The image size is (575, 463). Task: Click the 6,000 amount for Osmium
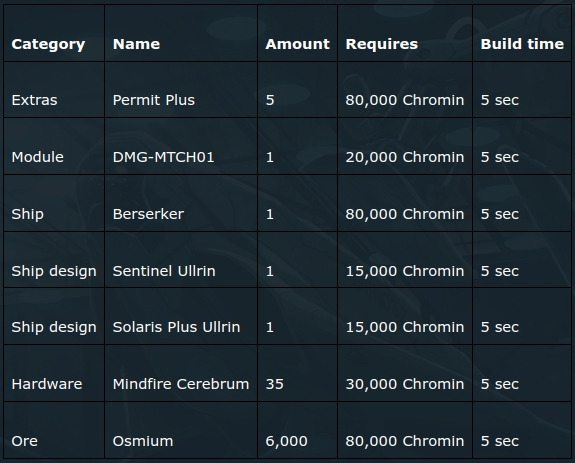point(286,441)
